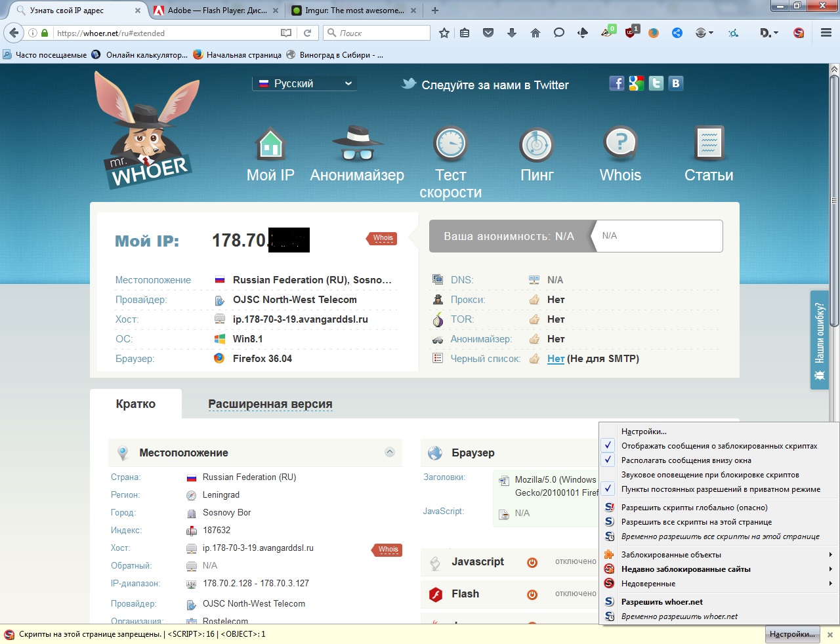Expand Недоверенные submenu
Screen dimensions: 840x644
point(719,584)
